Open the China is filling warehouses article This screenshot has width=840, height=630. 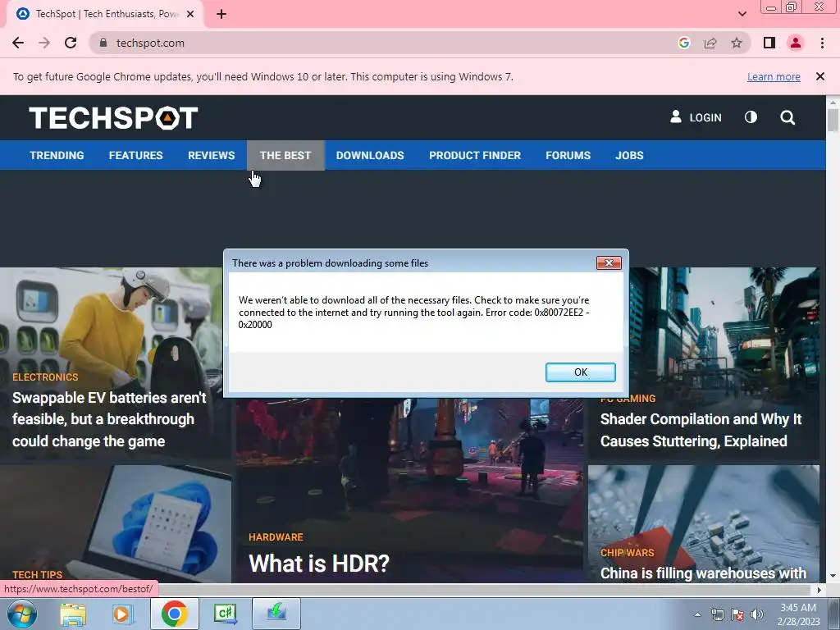(703, 573)
